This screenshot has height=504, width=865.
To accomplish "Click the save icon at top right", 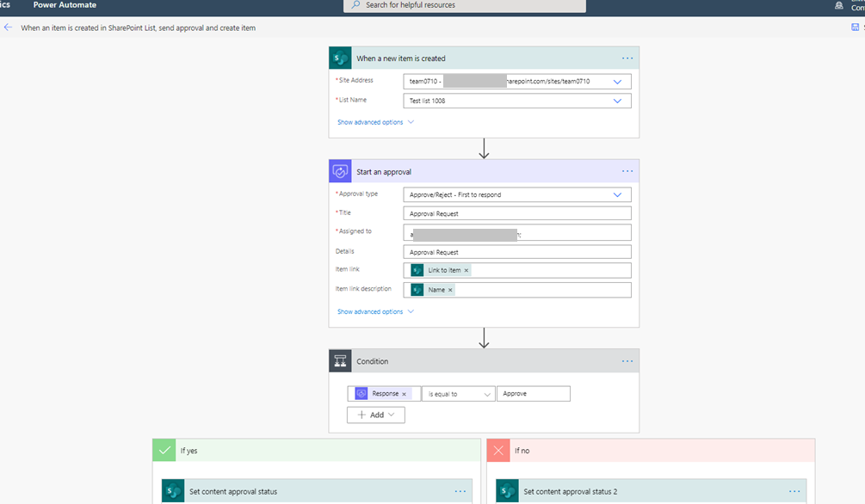I will point(855,27).
